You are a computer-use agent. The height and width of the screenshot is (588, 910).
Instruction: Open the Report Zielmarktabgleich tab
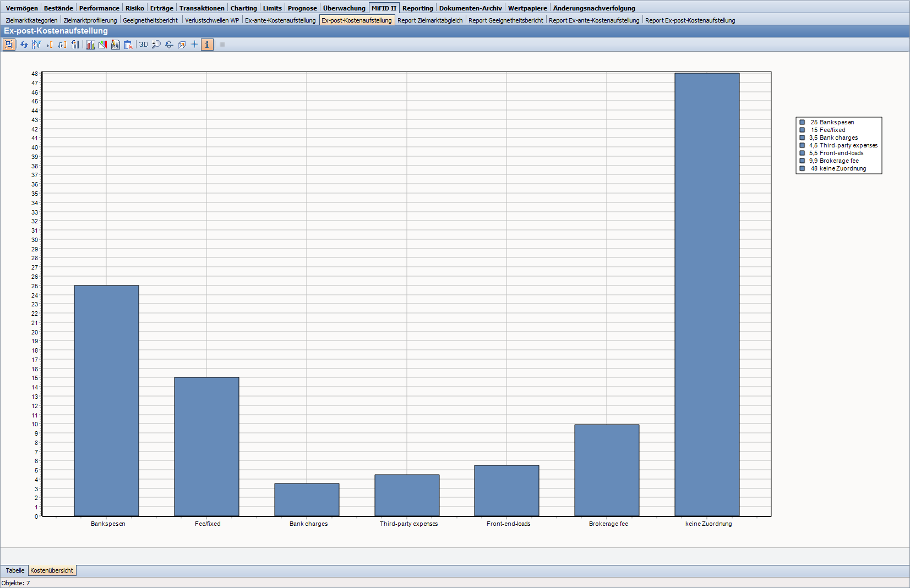click(x=430, y=20)
